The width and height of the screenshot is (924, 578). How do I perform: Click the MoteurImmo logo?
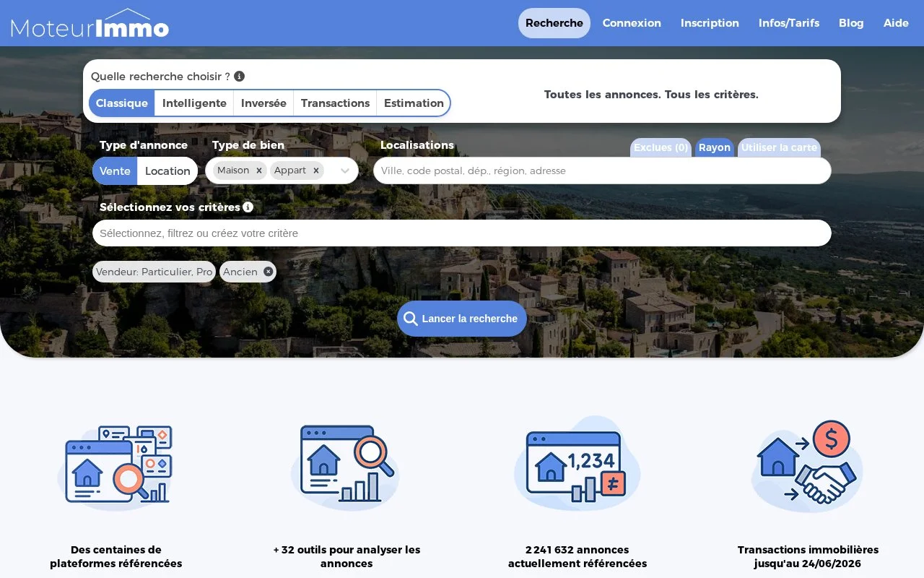click(90, 24)
